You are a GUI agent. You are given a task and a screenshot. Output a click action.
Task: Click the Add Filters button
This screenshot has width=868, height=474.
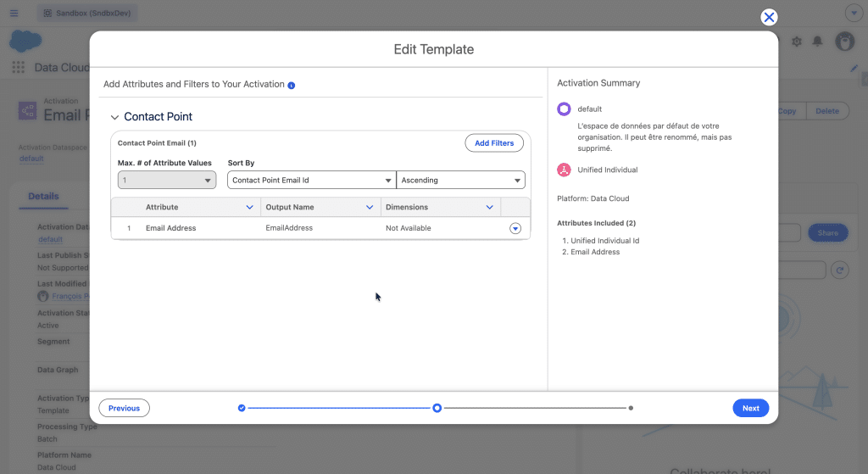click(494, 143)
